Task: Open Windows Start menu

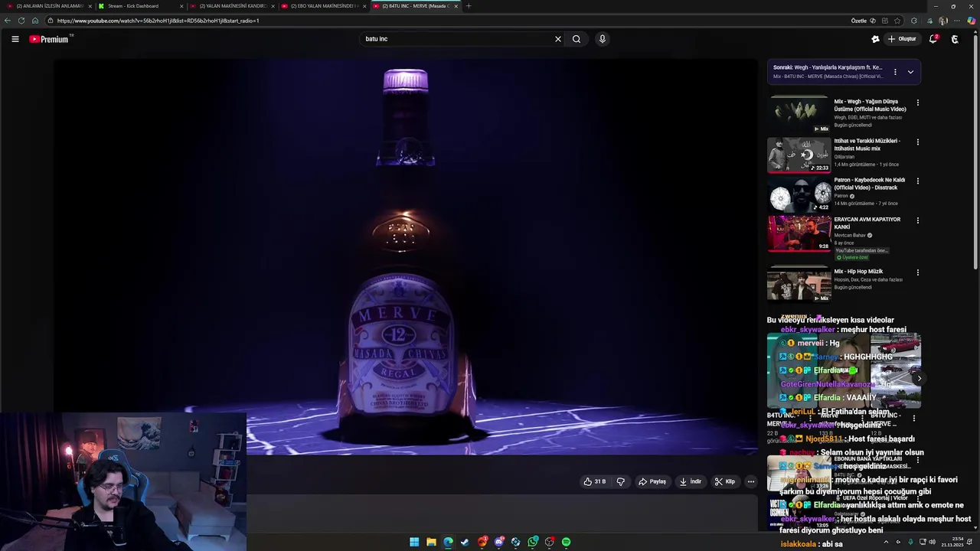Action: coord(414,542)
